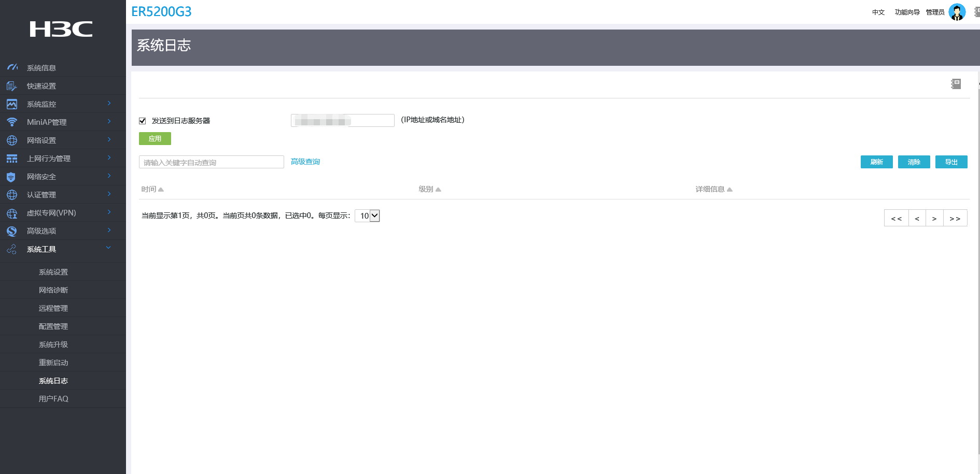Click the 快速设置 icon

(12, 86)
